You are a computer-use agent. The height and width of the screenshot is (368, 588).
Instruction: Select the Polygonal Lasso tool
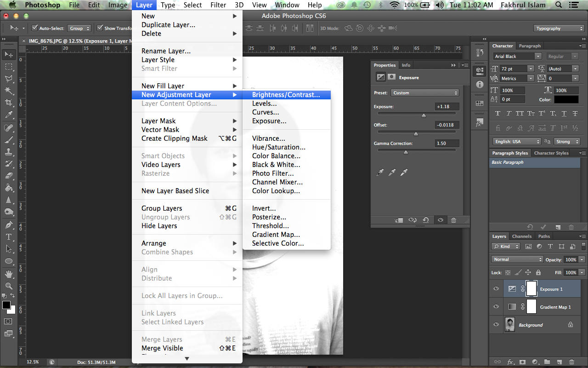9,79
